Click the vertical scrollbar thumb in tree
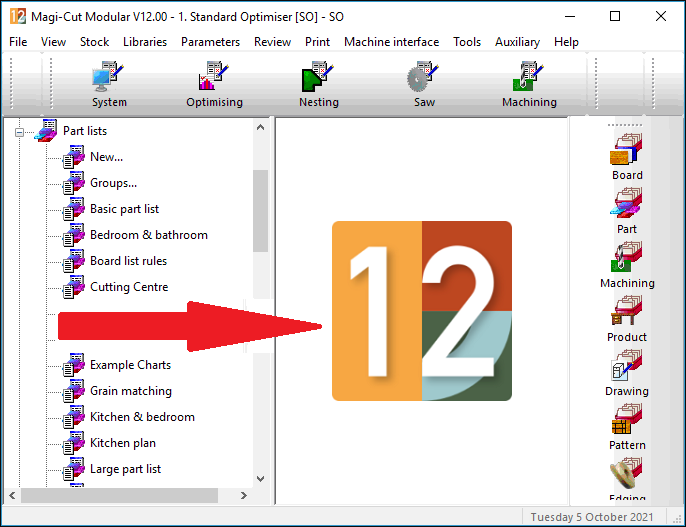The width and height of the screenshot is (686, 527). (260, 211)
